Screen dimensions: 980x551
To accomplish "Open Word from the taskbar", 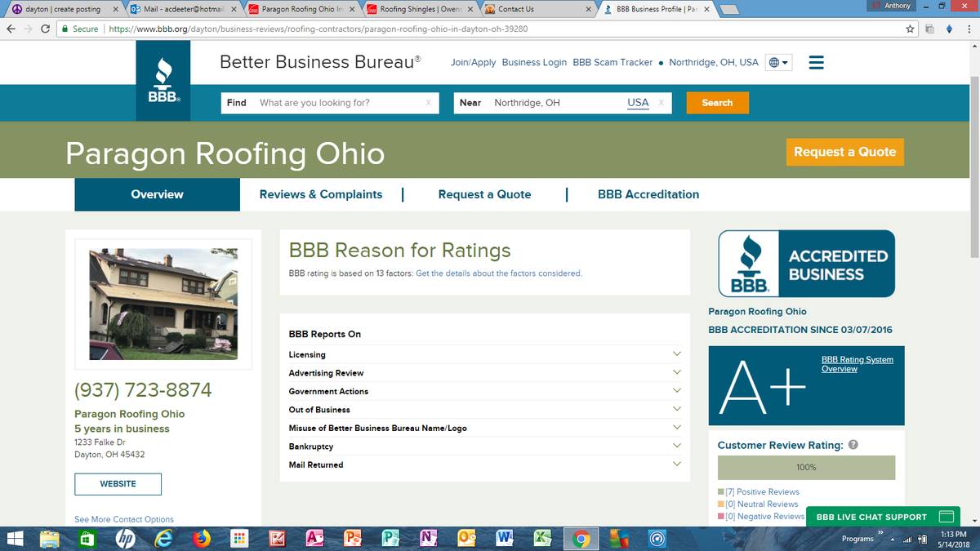I will (x=504, y=539).
